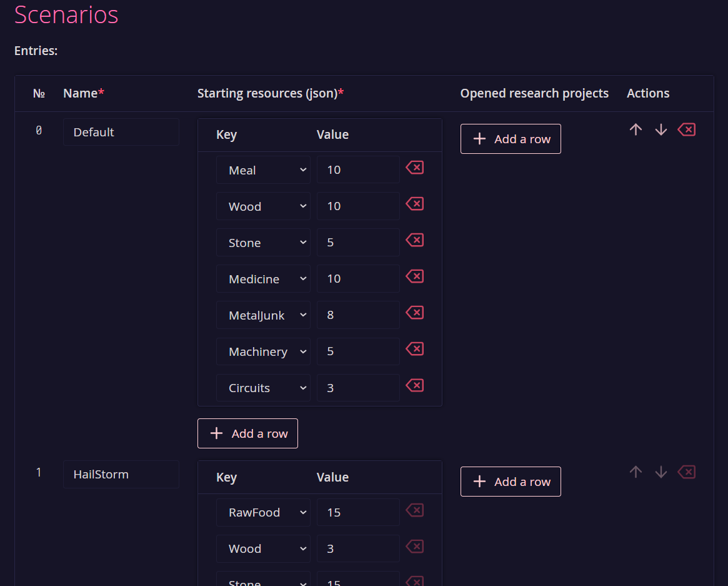Add a research project row for HailStorm

coord(511,482)
